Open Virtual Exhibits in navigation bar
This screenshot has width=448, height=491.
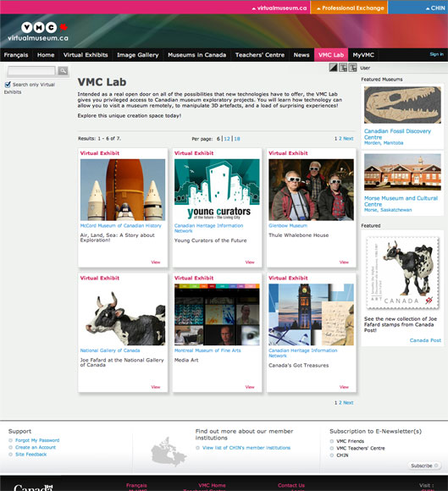click(86, 55)
